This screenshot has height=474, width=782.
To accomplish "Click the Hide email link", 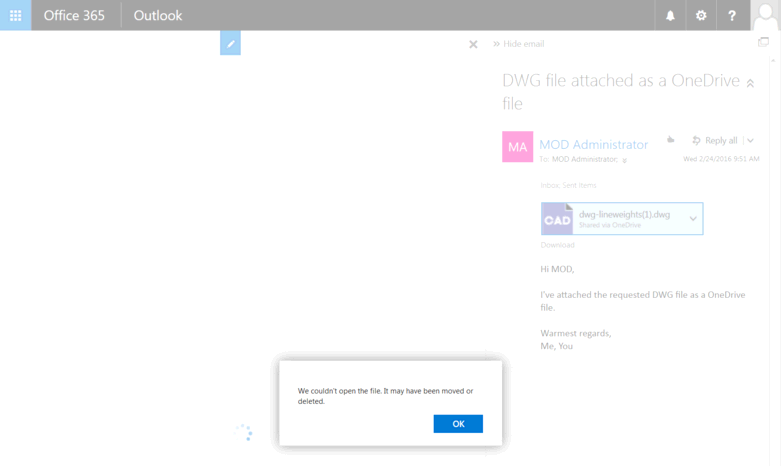I will [x=523, y=44].
